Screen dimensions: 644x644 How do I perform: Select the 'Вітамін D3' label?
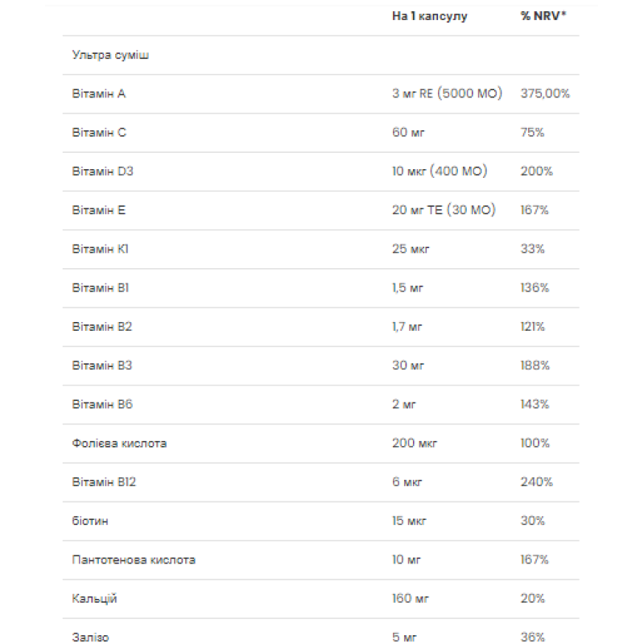tap(103, 171)
